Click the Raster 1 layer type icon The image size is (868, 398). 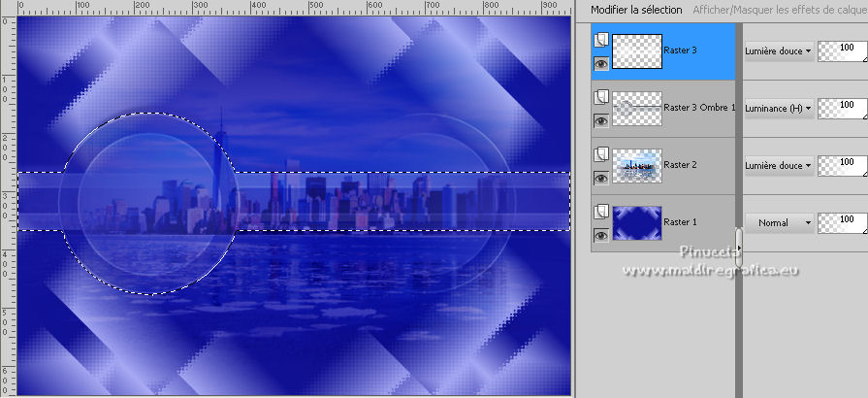click(601, 212)
